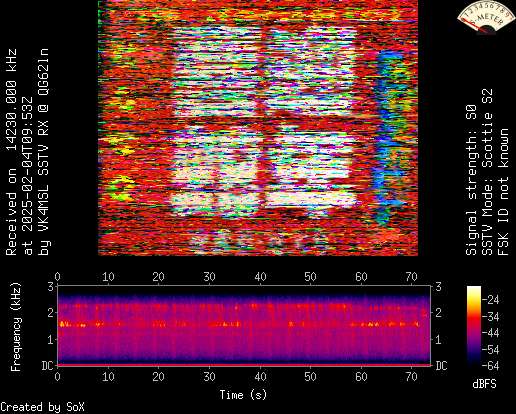Click the 'Frequency (kHz)' axis label
Image resolution: width=516 pixels, height=414 pixels.
pyautogui.click(x=15, y=327)
